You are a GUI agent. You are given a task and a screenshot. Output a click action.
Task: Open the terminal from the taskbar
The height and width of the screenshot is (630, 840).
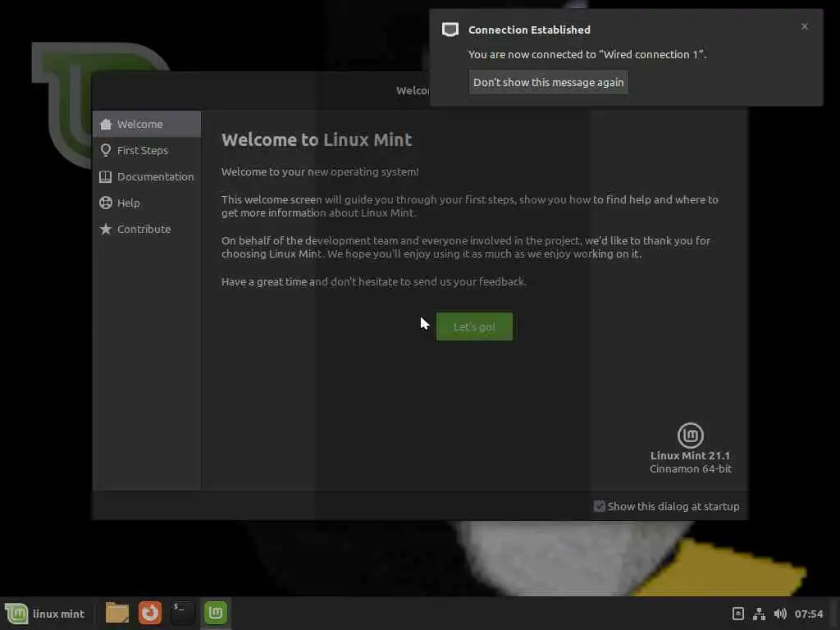(183, 613)
